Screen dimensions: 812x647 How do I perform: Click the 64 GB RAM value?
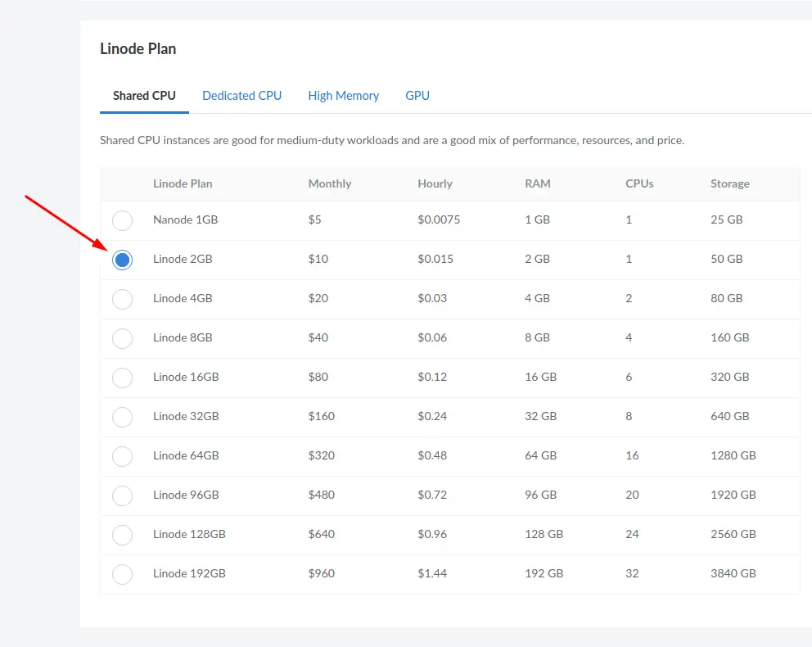click(x=540, y=456)
